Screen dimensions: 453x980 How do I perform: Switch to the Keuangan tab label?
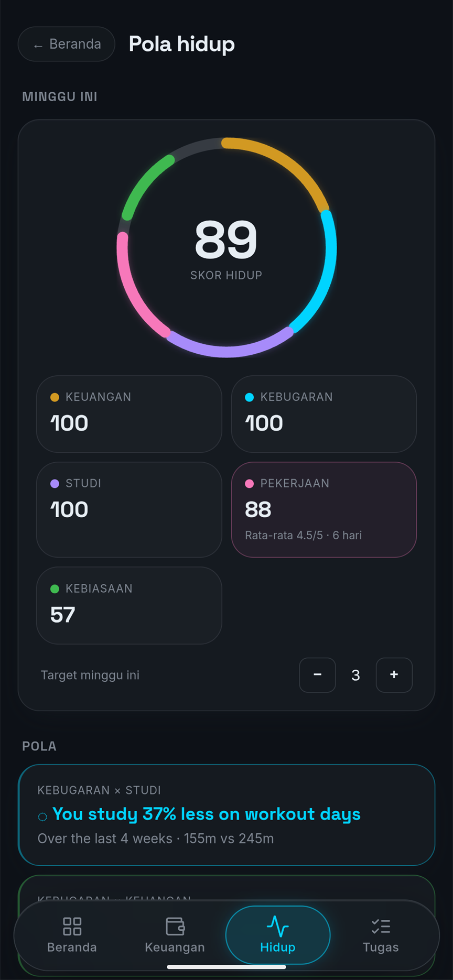(175, 948)
